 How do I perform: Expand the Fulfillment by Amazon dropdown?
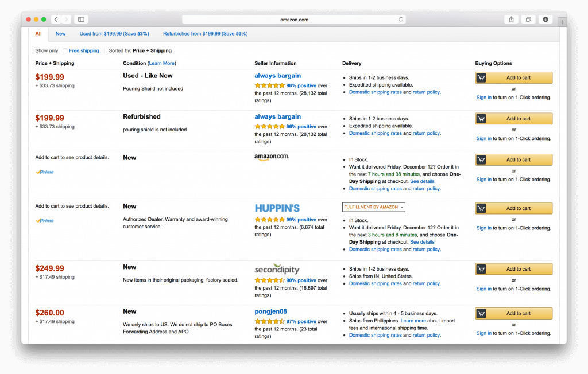pyautogui.click(x=373, y=207)
